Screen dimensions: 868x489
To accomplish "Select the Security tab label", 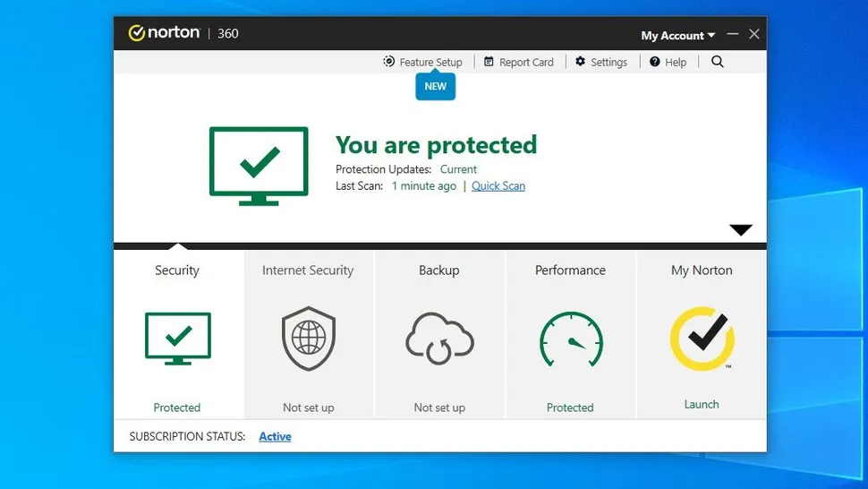I will tap(177, 270).
